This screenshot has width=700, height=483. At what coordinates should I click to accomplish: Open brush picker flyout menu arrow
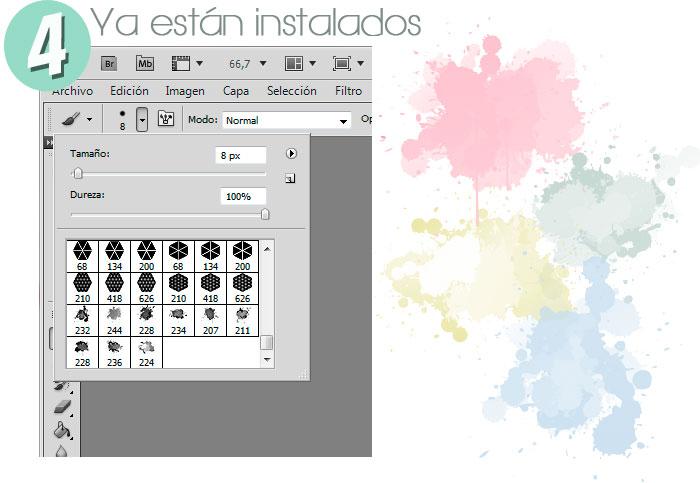click(x=291, y=154)
